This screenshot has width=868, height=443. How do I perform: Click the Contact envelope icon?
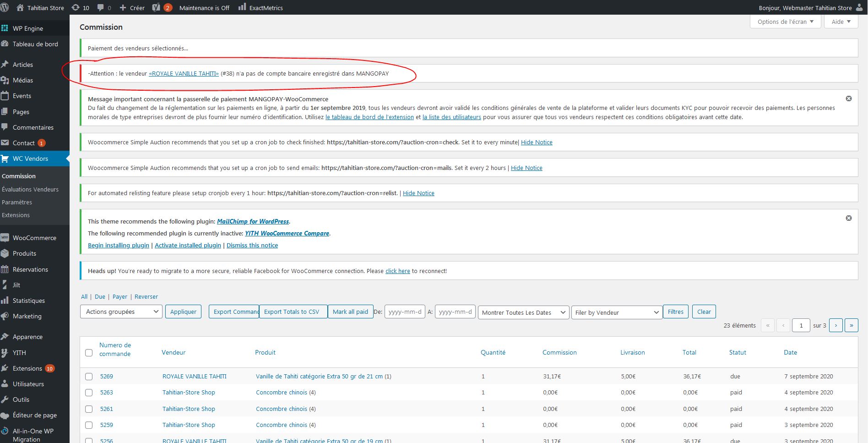[5, 143]
